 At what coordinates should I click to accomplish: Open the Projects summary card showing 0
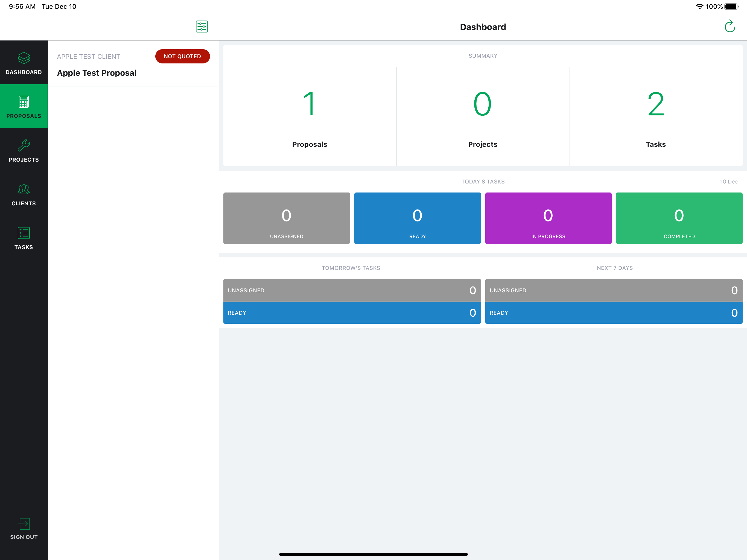tap(483, 116)
